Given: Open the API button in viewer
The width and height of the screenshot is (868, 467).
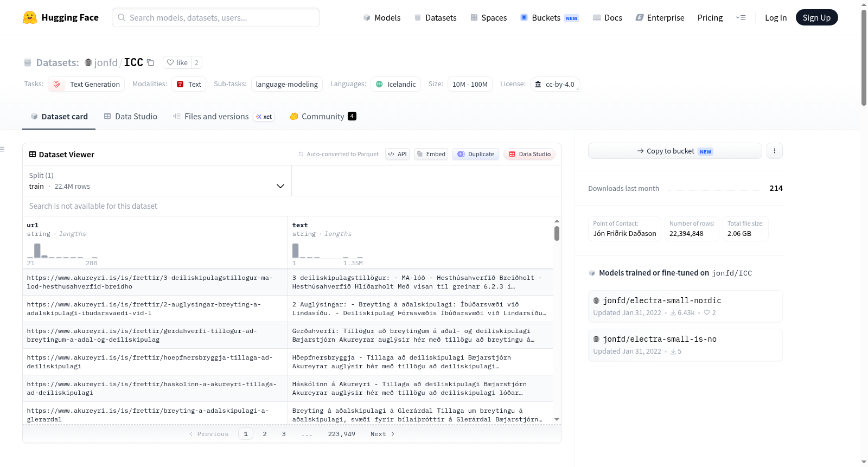Looking at the screenshot, I should 397,154.
